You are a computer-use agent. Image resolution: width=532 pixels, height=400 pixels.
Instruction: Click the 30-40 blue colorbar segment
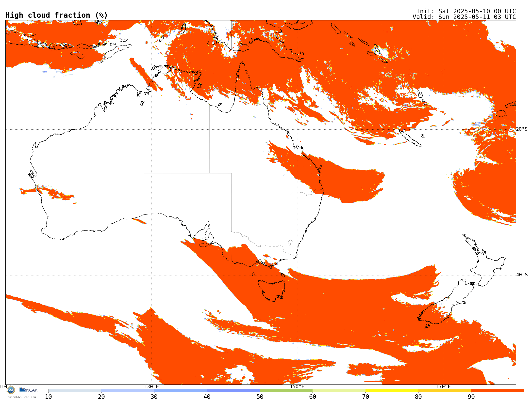click(x=181, y=391)
